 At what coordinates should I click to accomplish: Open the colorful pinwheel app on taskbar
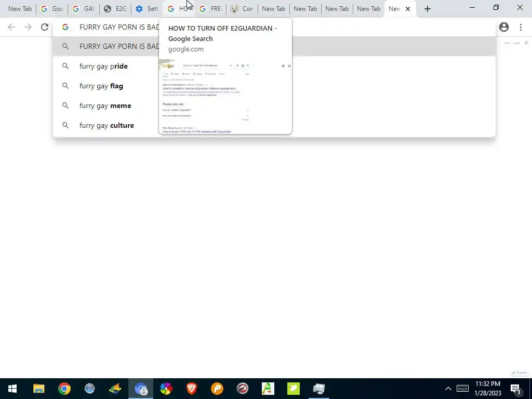166,389
